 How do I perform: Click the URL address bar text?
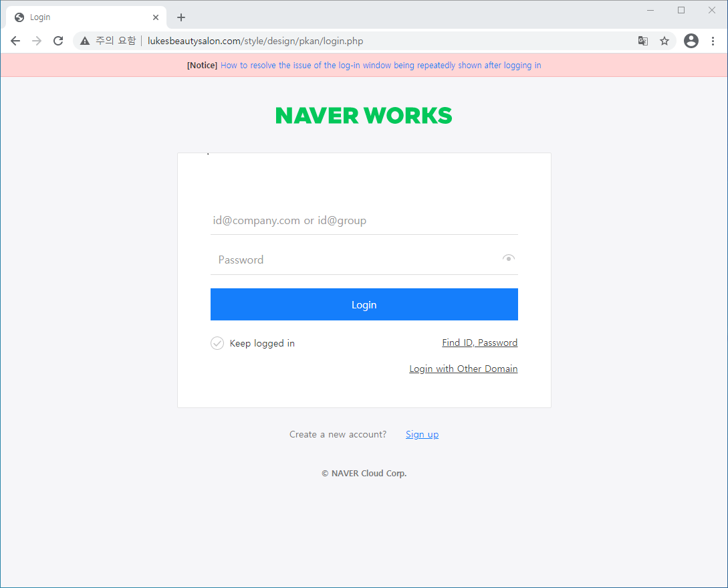255,41
